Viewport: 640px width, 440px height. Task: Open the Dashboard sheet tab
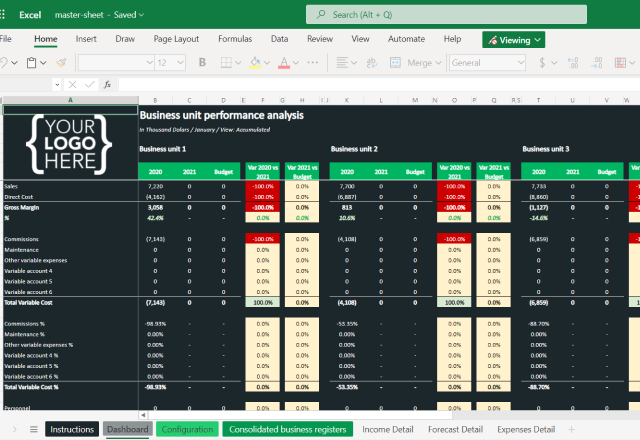(128, 429)
